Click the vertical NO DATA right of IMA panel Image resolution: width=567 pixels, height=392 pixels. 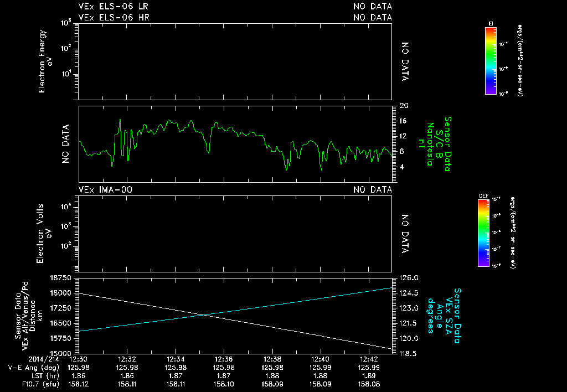click(x=405, y=234)
